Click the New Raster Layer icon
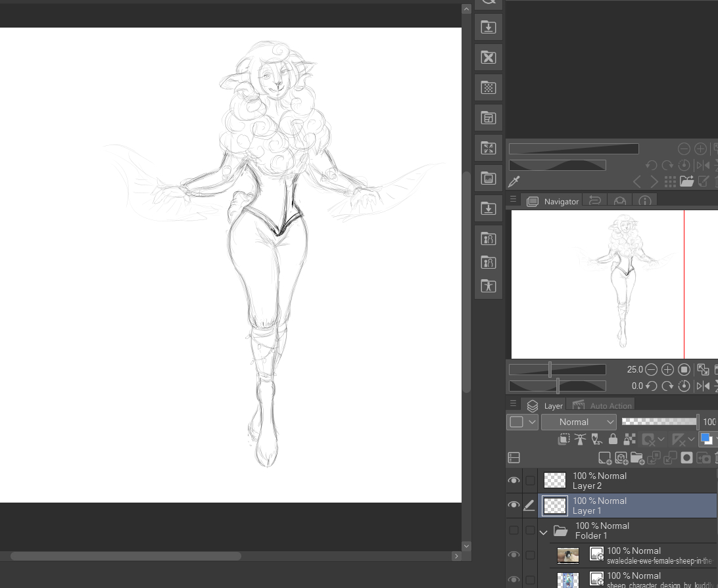 pyautogui.click(x=604, y=458)
